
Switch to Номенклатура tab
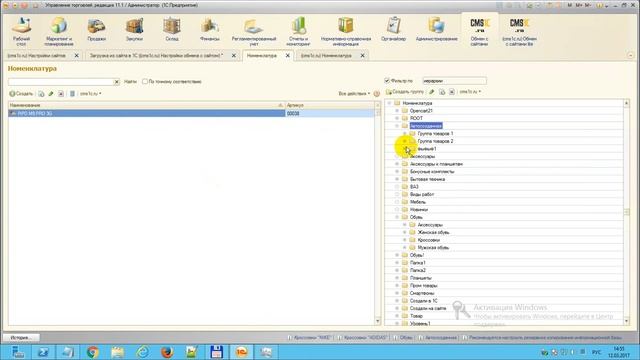tap(262, 56)
